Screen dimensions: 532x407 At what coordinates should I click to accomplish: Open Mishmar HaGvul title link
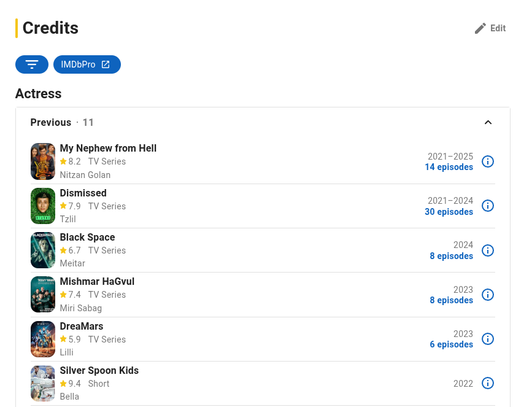[x=97, y=281]
